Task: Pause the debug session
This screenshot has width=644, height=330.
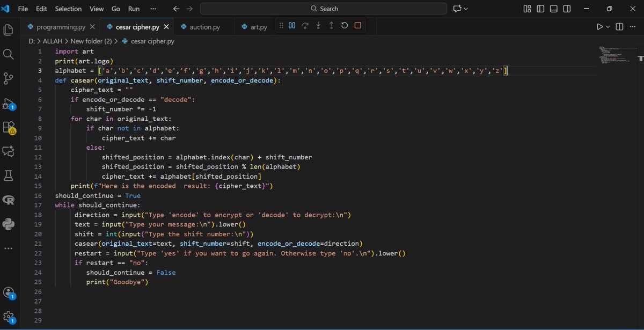Action: click(292, 25)
